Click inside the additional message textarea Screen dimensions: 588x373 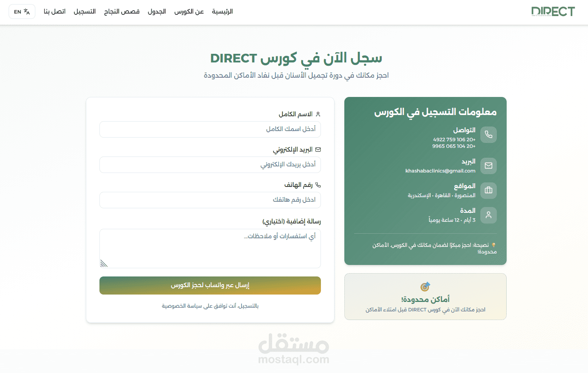(210, 249)
